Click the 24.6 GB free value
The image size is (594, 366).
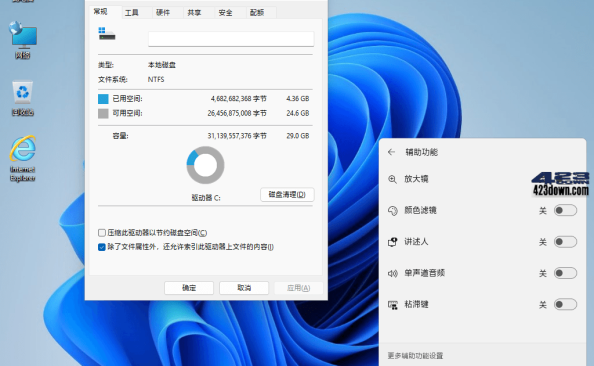coord(298,113)
